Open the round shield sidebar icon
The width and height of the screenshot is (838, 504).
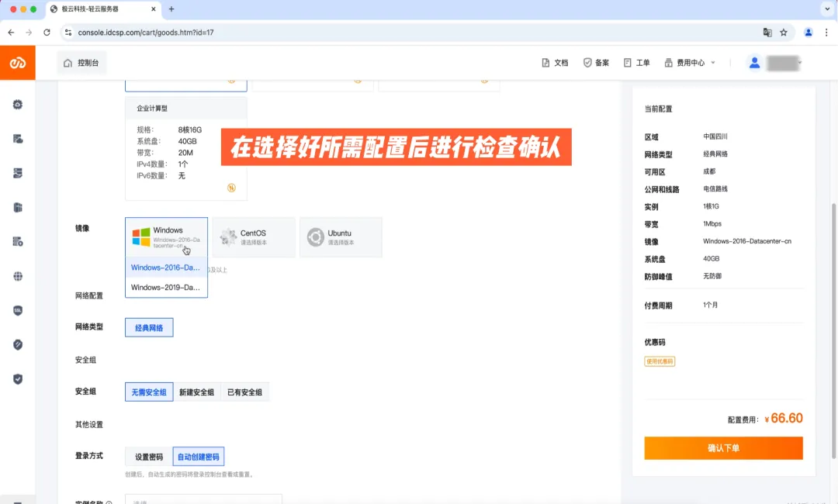(x=18, y=345)
